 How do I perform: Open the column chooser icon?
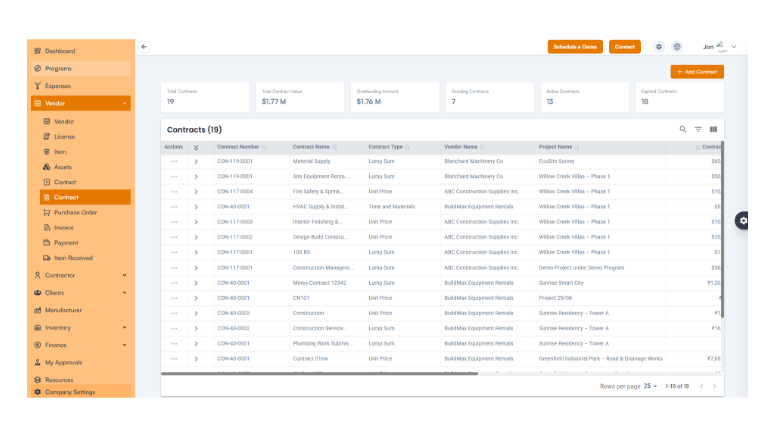(713, 129)
